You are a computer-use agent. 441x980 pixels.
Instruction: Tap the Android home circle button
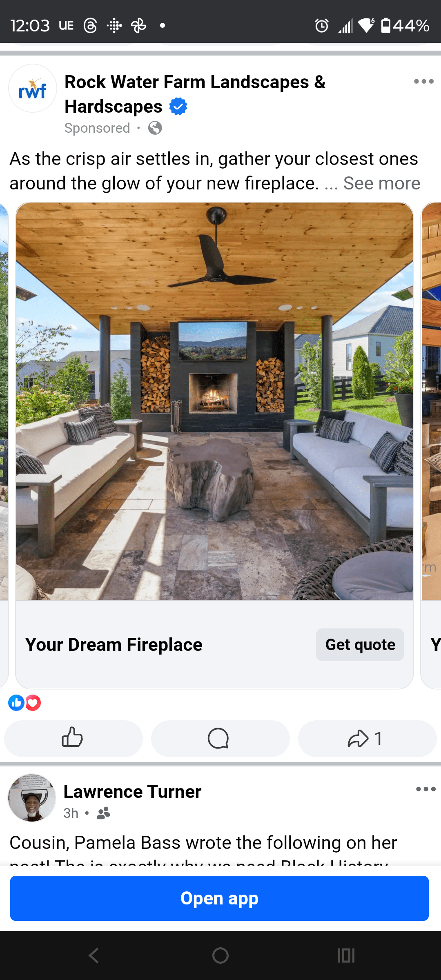220,955
